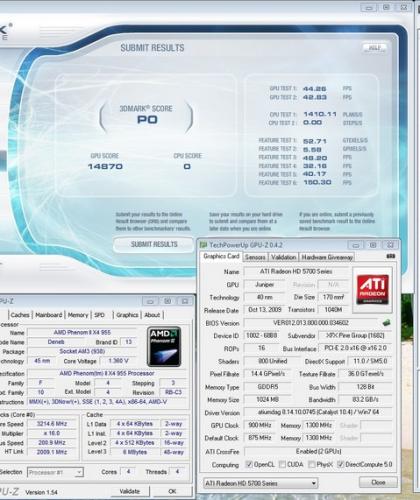Click the Code Name value Deneb
The image size is (420, 500).
point(56,342)
